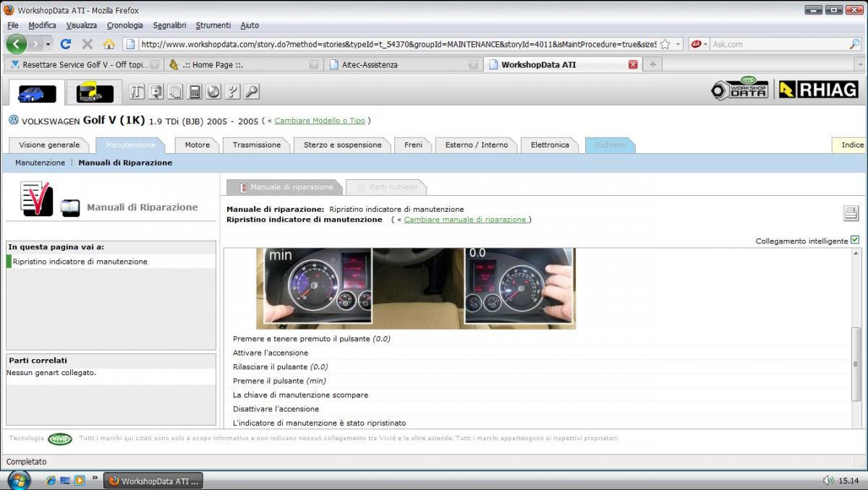Viewport: 868px width, 490px height.
Task: Click the URL address bar
Action: [399, 44]
